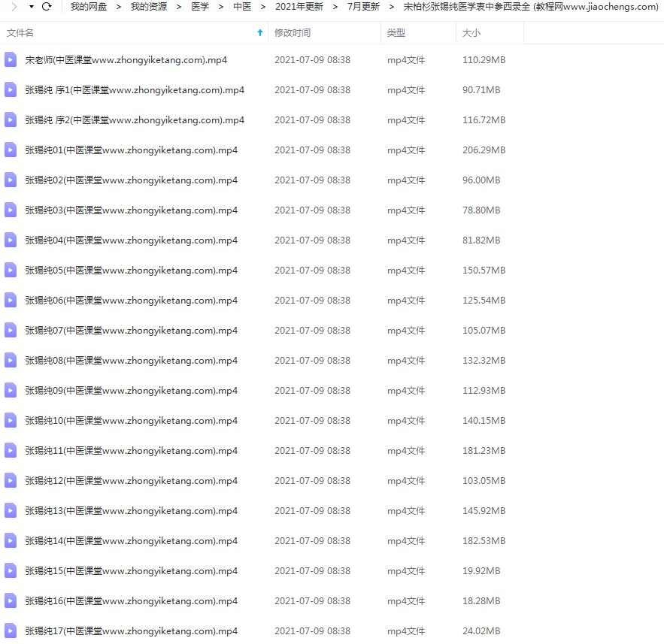This screenshot has height=644, width=664.
Task: Open the 医学 breadcrumb folder
Action: (x=200, y=7)
